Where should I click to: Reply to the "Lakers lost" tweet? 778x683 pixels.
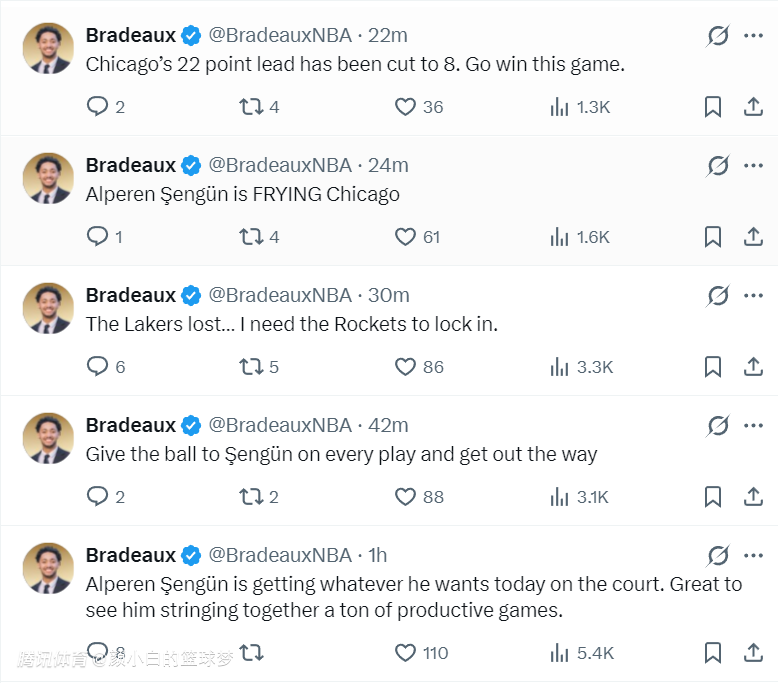pos(97,367)
